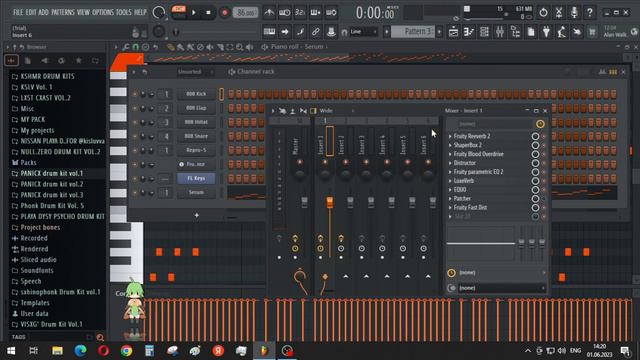
Task: Open help question mark icon
Action: (x=589, y=13)
